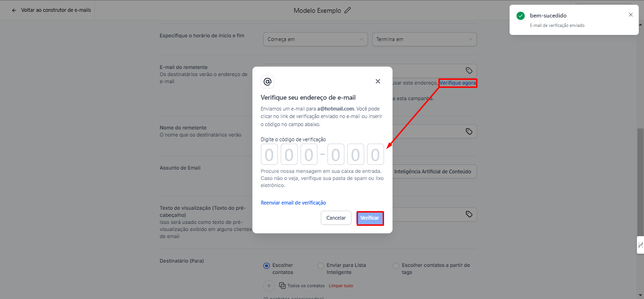
Task: Expand the Termina em dropdown
Action: [424, 39]
